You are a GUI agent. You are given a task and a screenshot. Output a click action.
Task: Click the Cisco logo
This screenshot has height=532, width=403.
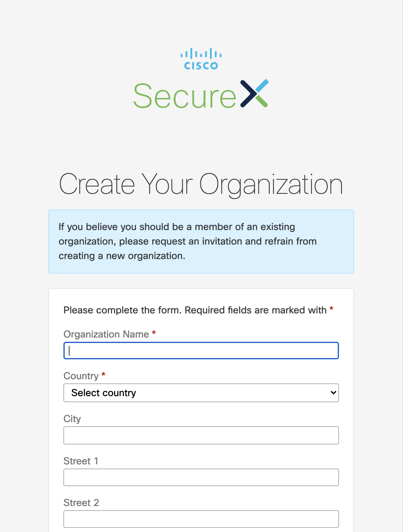pyautogui.click(x=201, y=59)
